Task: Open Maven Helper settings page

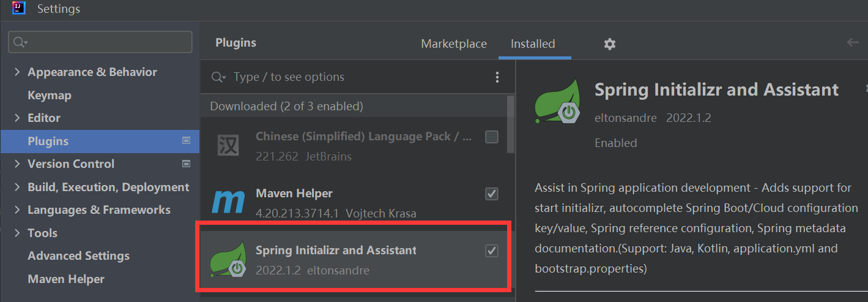Action: 66,279
